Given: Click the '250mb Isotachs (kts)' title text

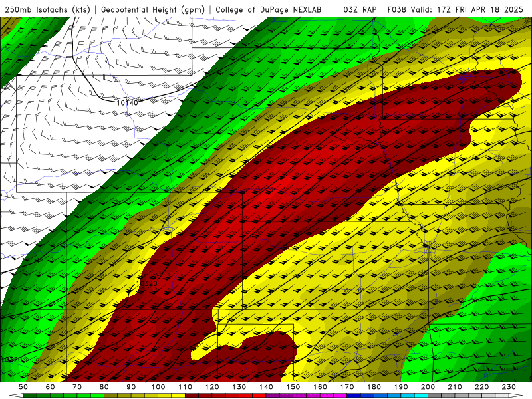Looking at the screenshot, I should [47, 9].
